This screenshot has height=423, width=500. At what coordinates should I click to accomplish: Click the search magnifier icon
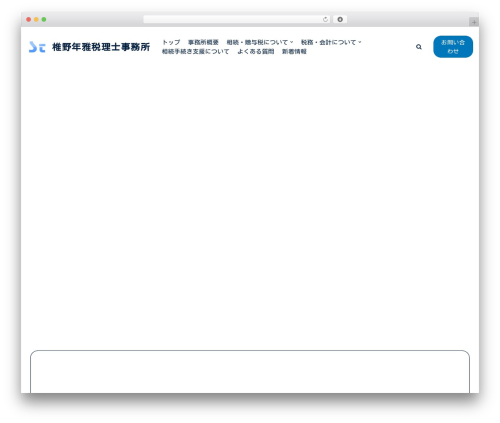(x=419, y=47)
